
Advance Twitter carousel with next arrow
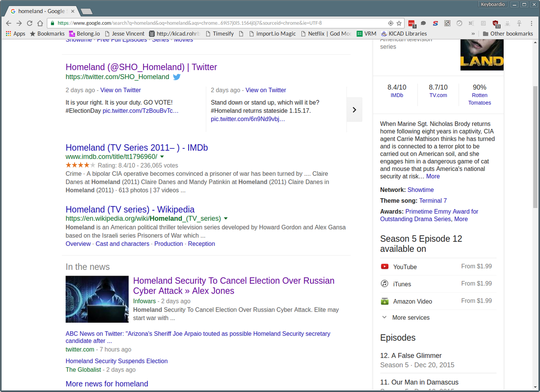coord(354,110)
